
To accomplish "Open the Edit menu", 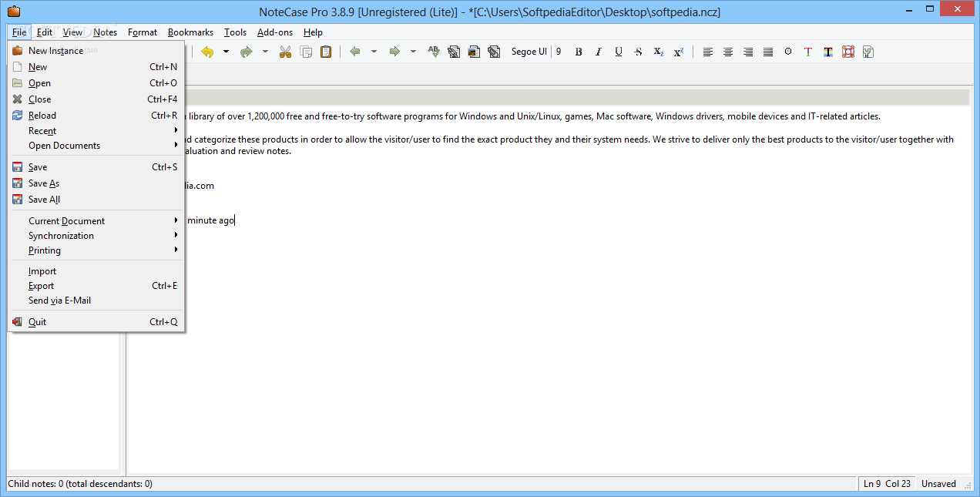I will 45,32.
